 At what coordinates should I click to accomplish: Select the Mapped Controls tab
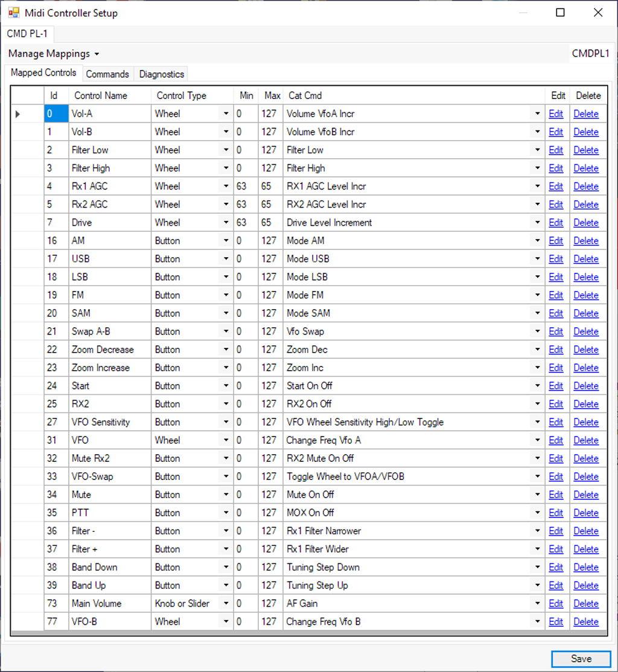tap(43, 73)
